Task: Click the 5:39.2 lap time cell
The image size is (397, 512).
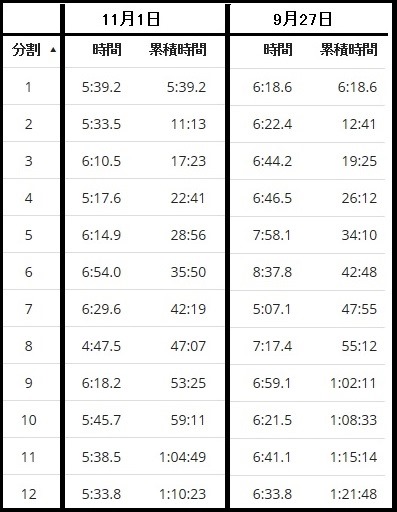Action: tap(101, 87)
